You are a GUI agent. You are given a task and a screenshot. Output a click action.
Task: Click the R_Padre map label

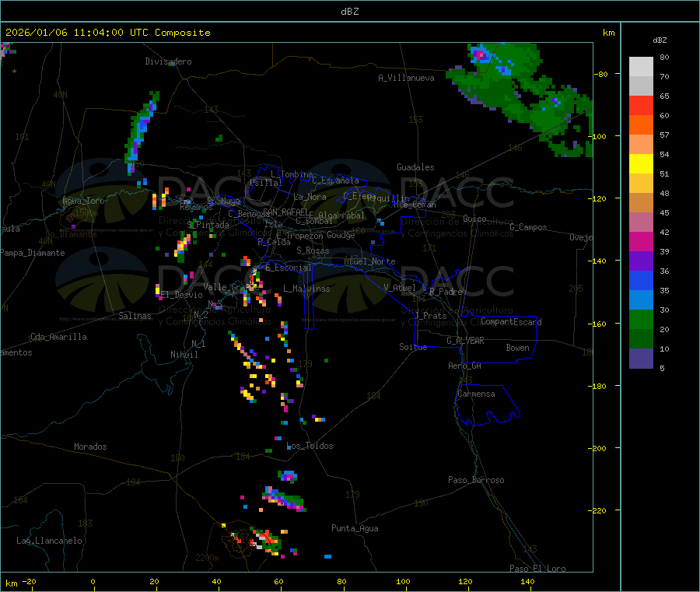click(446, 292)
